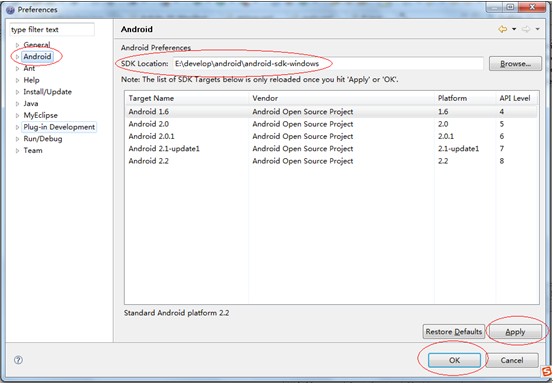Click the Eclipse Preferences title icon
The image size is (553, 383).
(x=11, y=10)
